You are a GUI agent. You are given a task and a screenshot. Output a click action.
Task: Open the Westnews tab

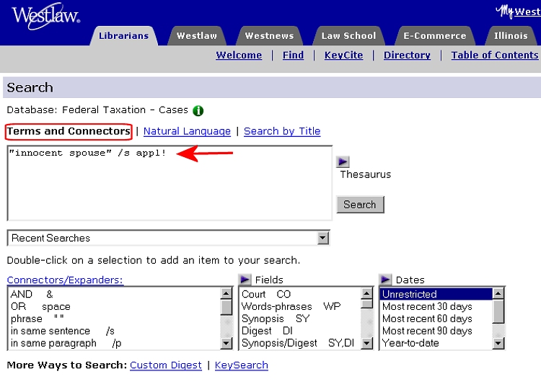(270, 36)
